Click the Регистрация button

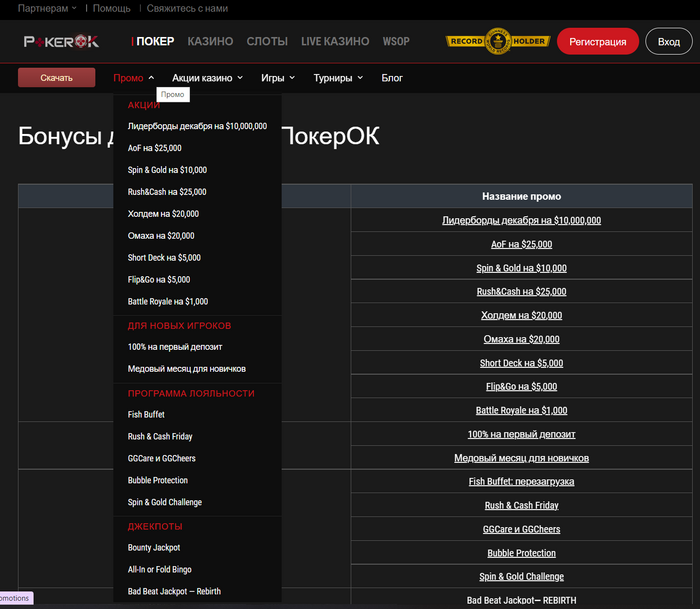(x=598, y=42)
